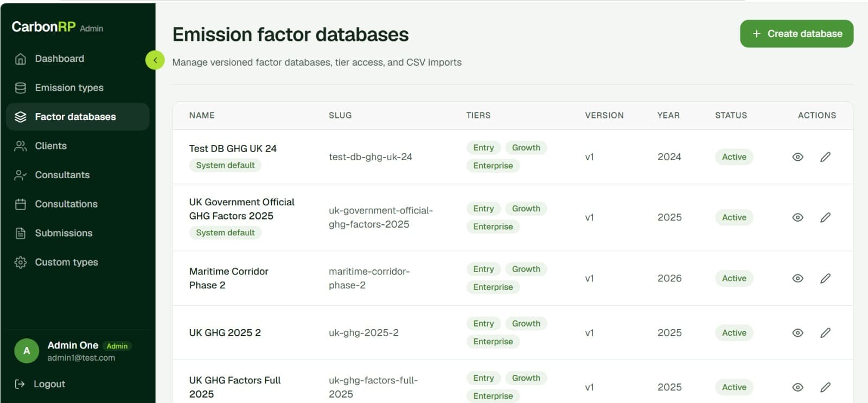The image size is (868, 403).
Task: Click the Custom types gear icon
Action: pyautogui.click(x=21, y=262)
